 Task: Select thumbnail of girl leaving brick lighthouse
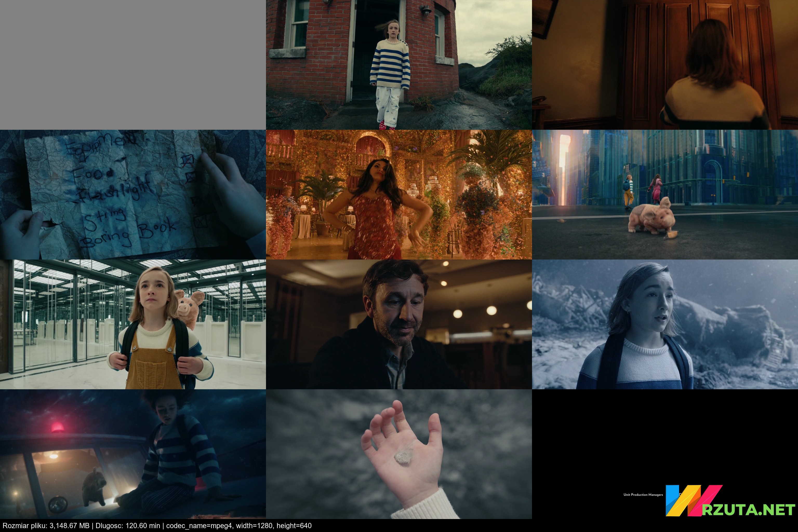399,64
